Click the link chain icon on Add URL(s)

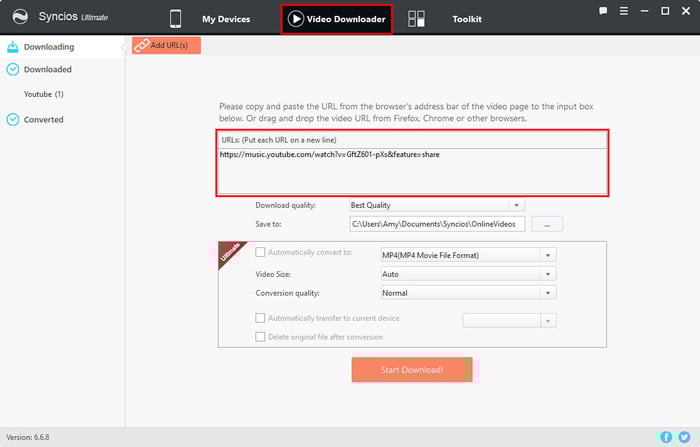(x=142, y=45)
